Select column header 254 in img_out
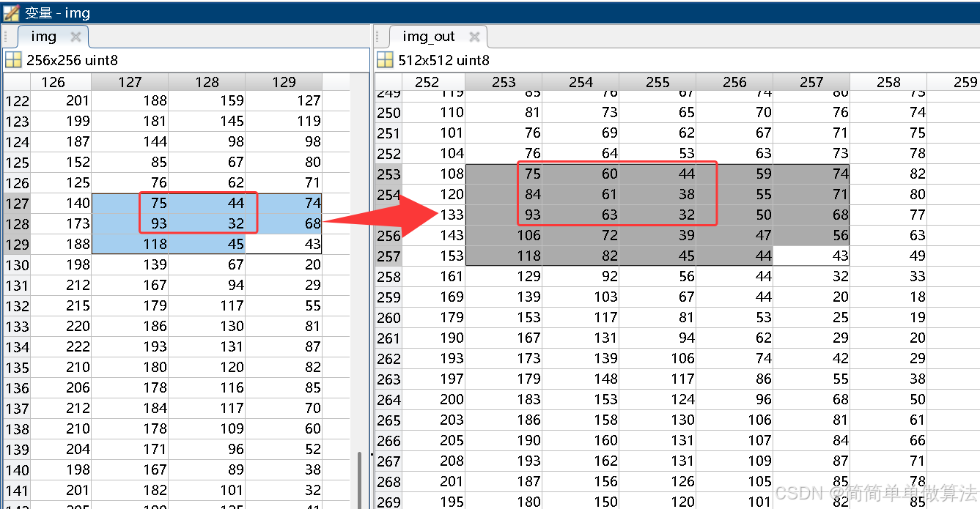The width and height of the screenshot is (980, 509). pos(581,82)
